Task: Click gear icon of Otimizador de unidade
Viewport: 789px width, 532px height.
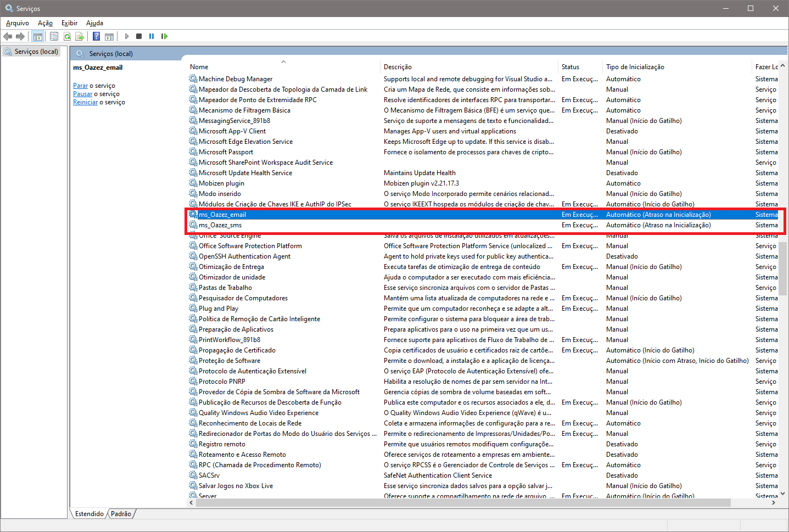Action: (x=193, y=277)
